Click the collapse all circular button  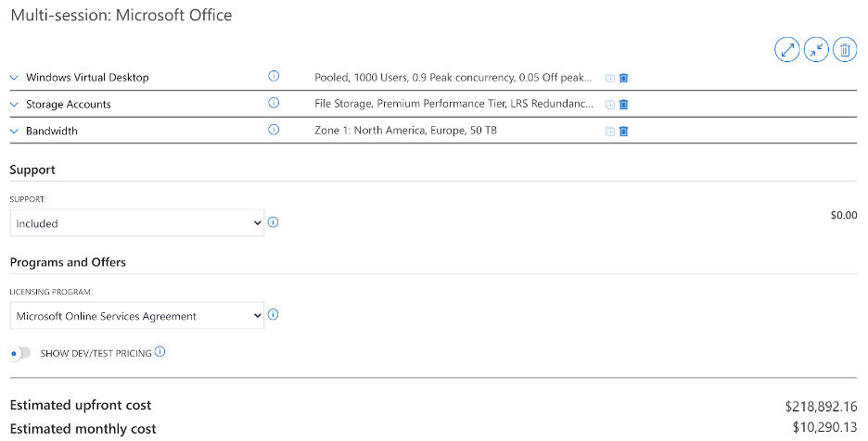[816, 50]
